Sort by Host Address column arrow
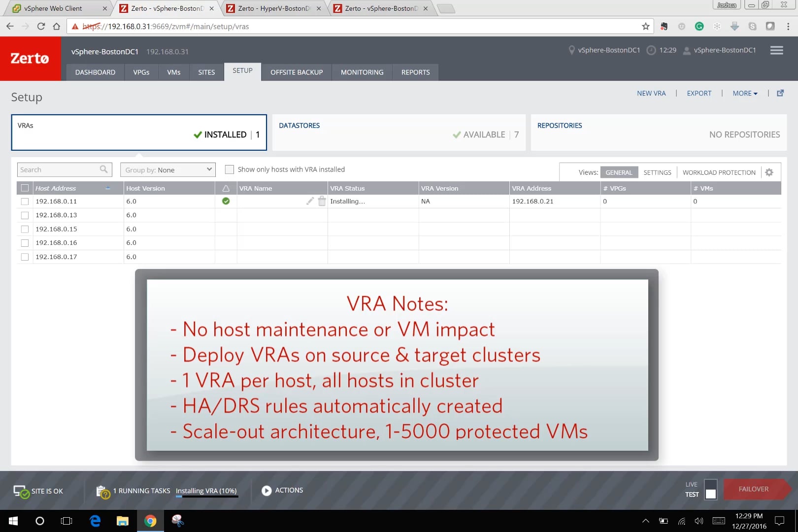The image size is (798, 532). tap(108, 188)
